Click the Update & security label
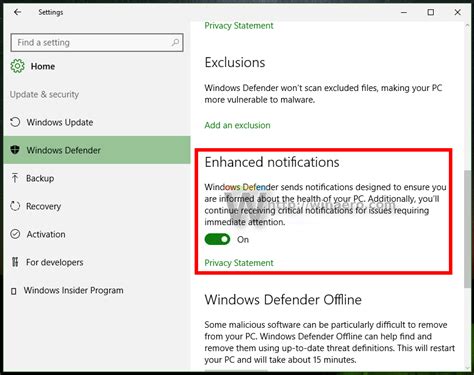The height and width of the screenshot is (375, 474). 44,94
